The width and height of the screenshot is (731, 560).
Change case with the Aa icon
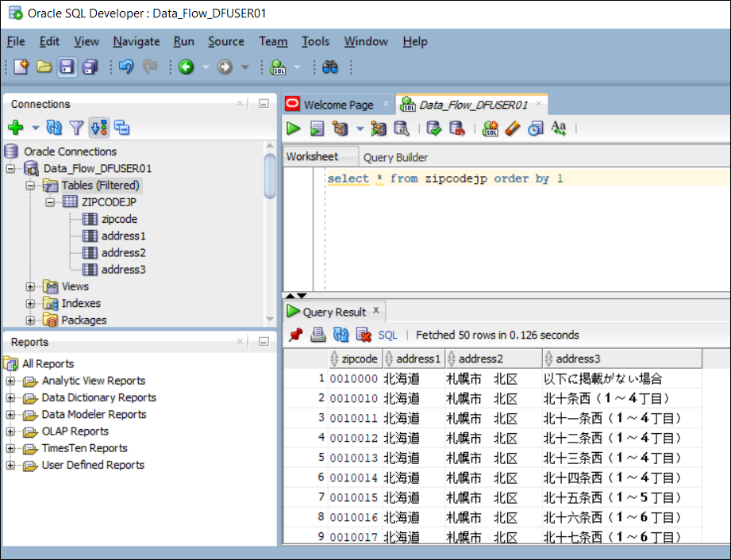coord(559,128)
